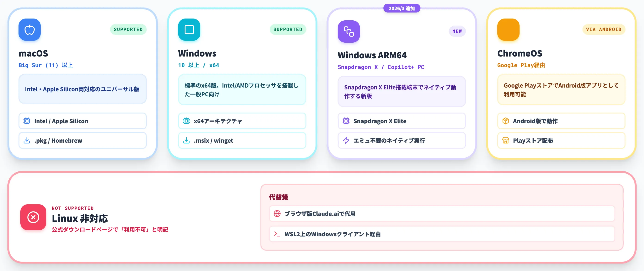The image size is (644, 271).
Task: Choose WSL2上のWindowsクライアント経由 alternative
Action: click(442, 234)
